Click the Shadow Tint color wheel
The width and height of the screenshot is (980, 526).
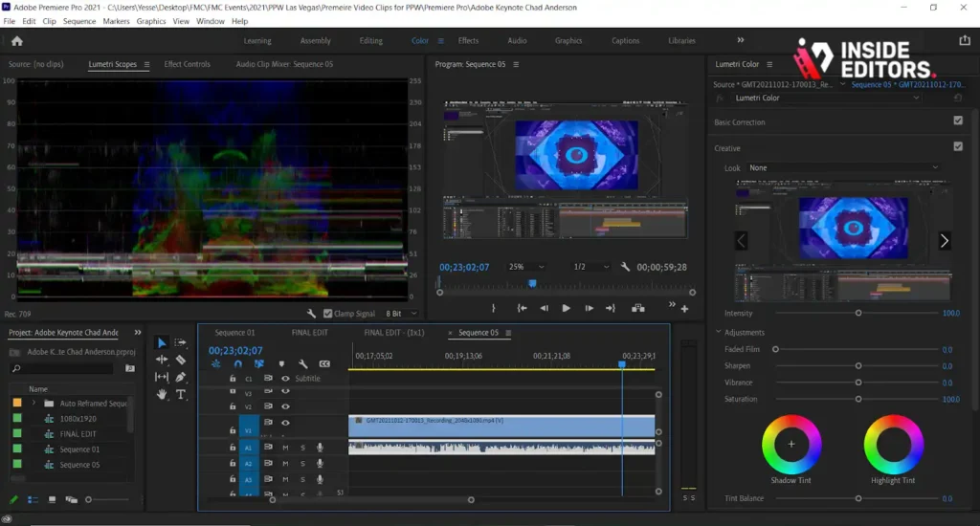click(x=791, y=444)
